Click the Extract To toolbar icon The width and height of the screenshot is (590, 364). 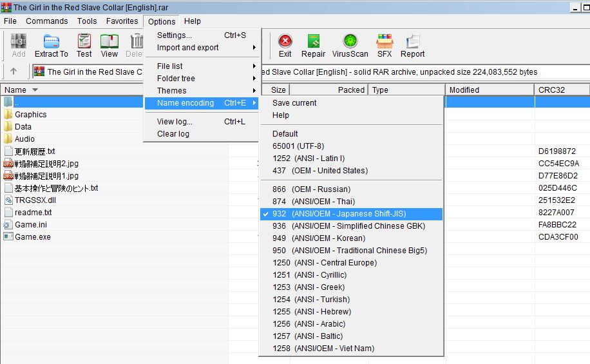51,46
